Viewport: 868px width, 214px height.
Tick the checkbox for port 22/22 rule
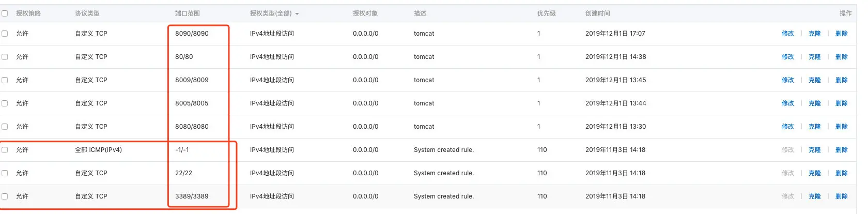click(x=5, y=173)
